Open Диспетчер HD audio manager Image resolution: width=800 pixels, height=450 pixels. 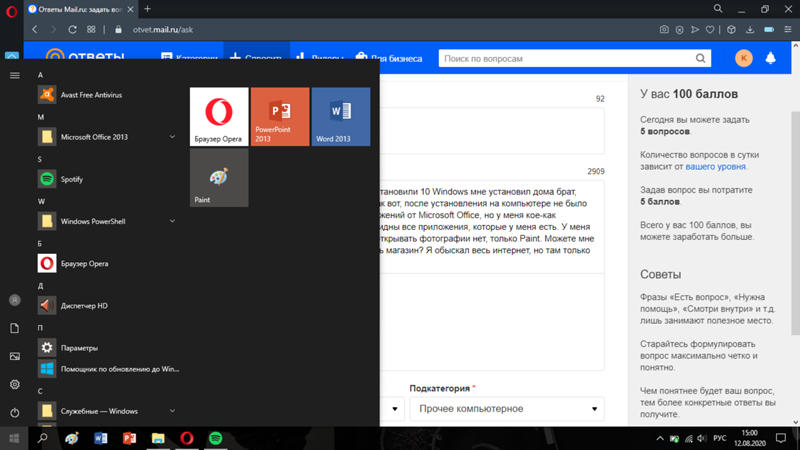pos(107,306)
